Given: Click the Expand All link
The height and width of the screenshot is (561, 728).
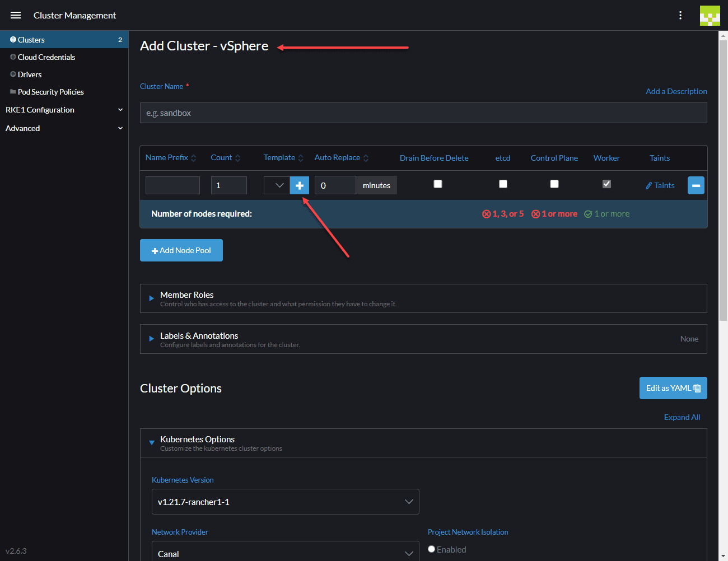Looking at the screenshot, I should click(x=682, y=417).
